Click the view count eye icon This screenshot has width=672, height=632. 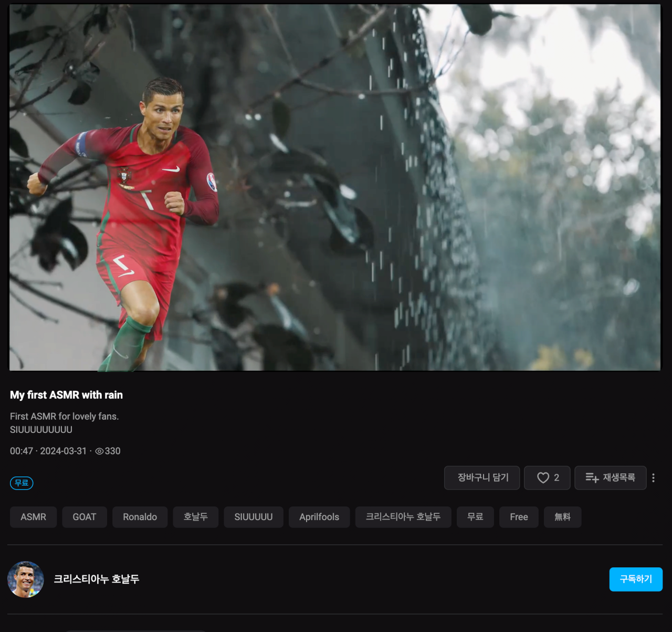click(99, 451)
